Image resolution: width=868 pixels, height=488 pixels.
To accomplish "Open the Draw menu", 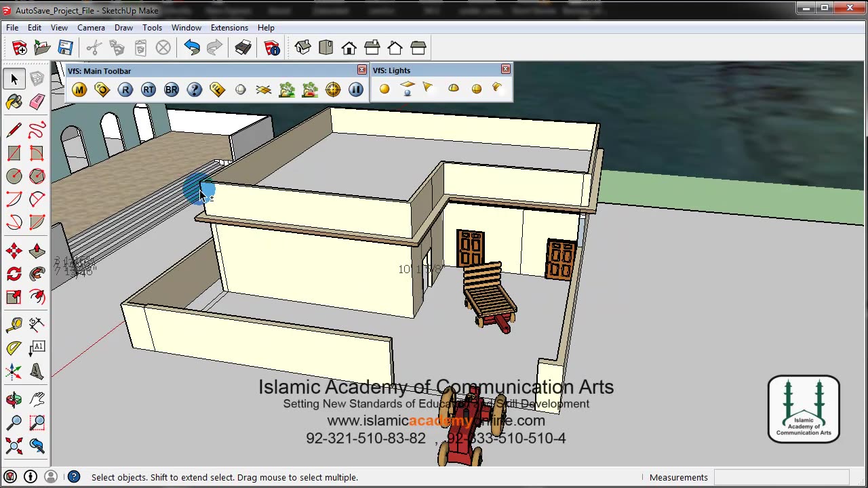I will pyautogui.click(x=123, y=28).
